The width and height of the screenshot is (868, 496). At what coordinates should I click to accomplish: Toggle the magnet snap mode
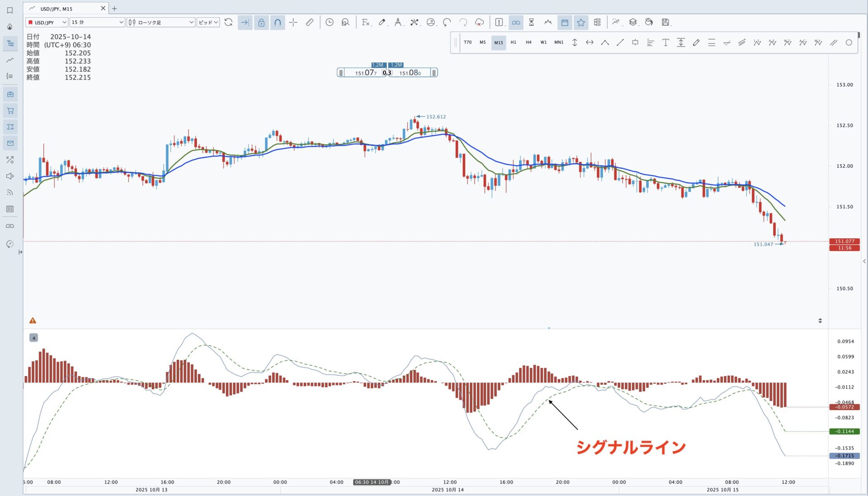coord(278,22)
